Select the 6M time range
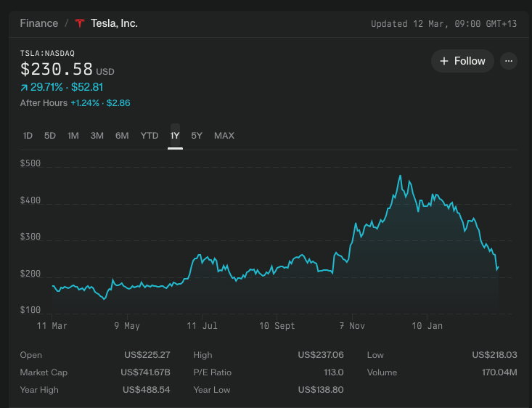This screenshot has height=408, width=532. [x=122, y=136]
